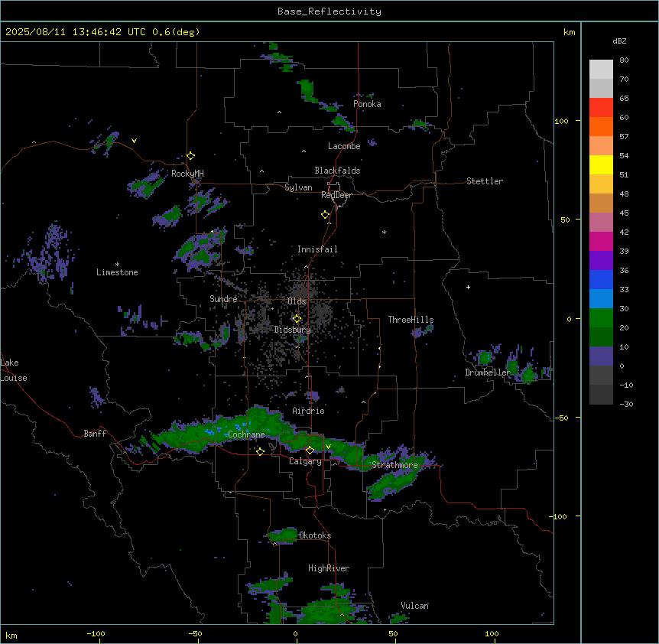Click the white asterisk east of Innisfail
Screen dimensions: 659x644
tap(384, 233)
